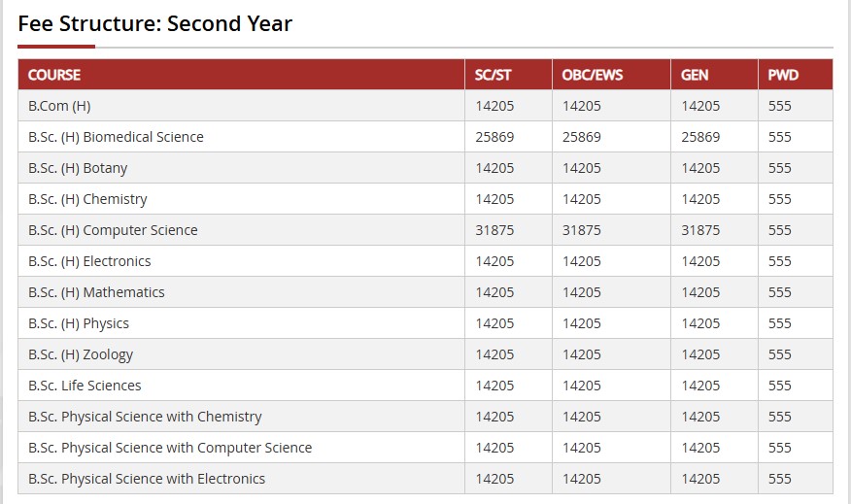Select B.Sc. Physical Science with Chemistry
The height and width of the screenshot is (504, 851).
tap(145, 417)
